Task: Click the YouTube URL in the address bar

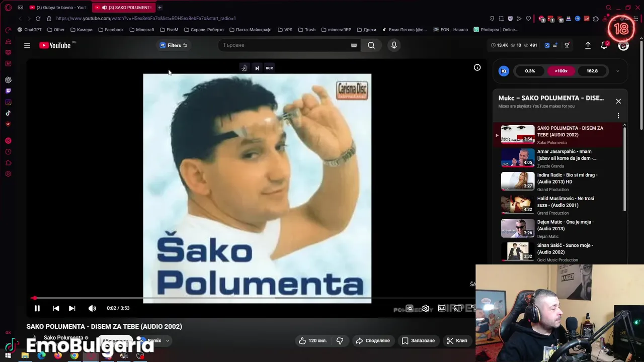Action: [146, 19]
